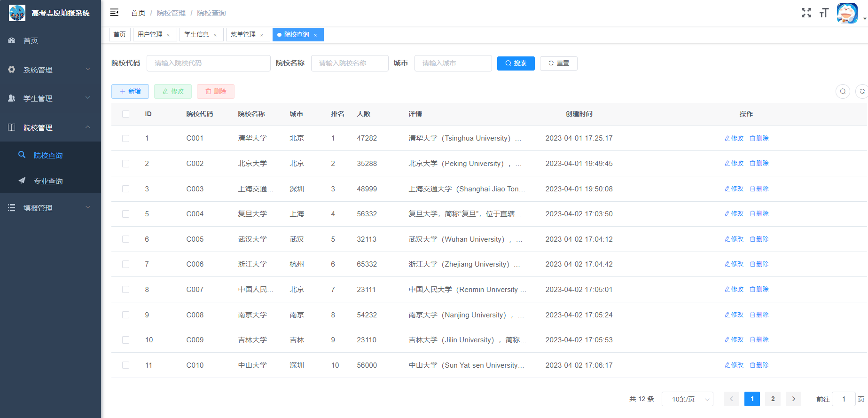Expand 学生管理 sidebar menu
This screenshot has height=418, width=868.
tap(50, 98)
